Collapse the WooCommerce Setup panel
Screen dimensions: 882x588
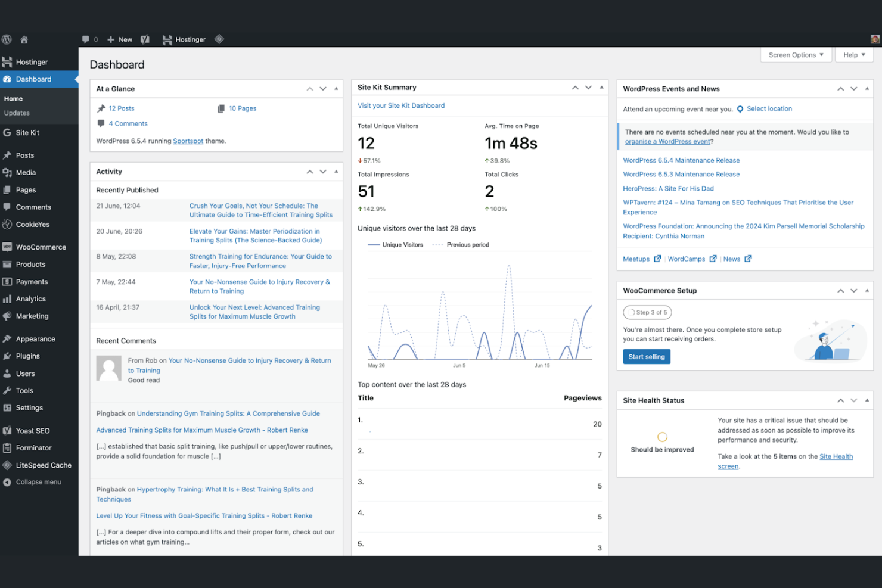click(867, 291)
